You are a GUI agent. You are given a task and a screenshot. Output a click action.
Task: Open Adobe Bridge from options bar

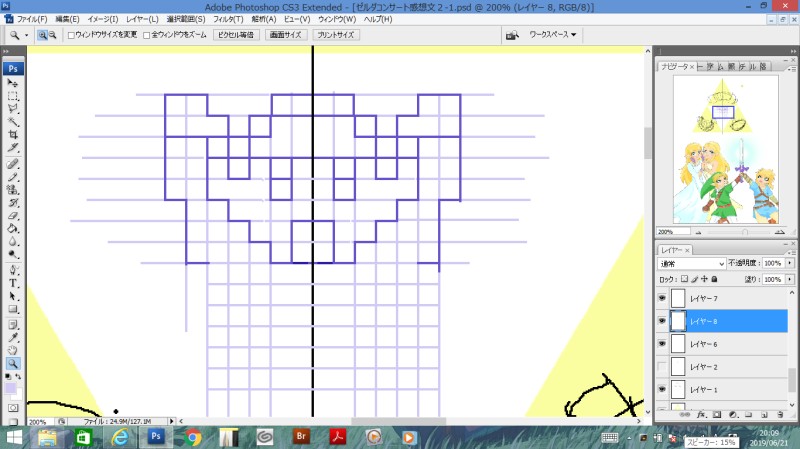[512, 35]
